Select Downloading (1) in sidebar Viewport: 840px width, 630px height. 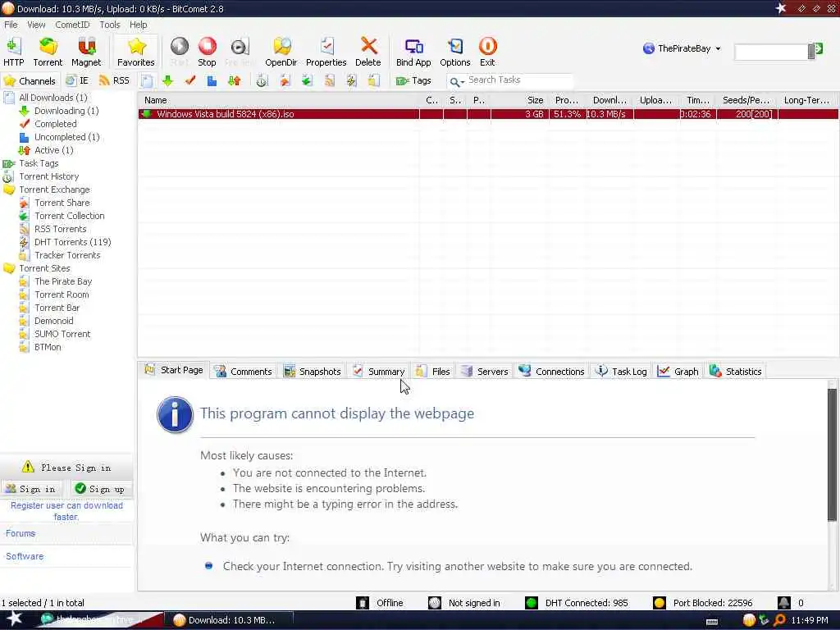pyautogui.click(x=66, y=111)
